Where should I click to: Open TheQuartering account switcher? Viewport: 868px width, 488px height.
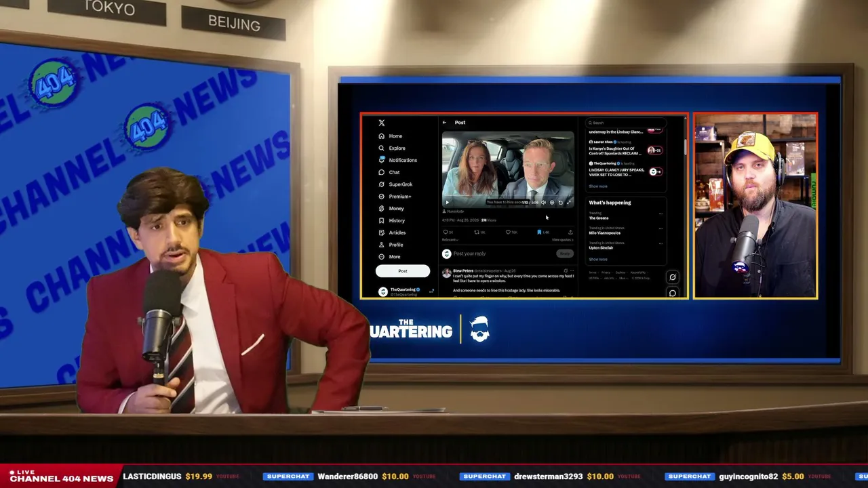coord(406,291)
